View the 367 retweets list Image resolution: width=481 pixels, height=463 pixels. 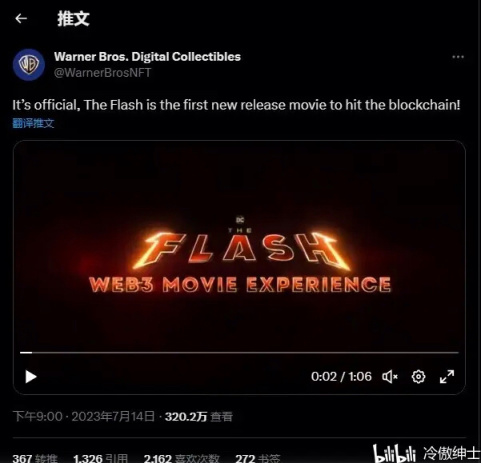(x=35, y=458)
